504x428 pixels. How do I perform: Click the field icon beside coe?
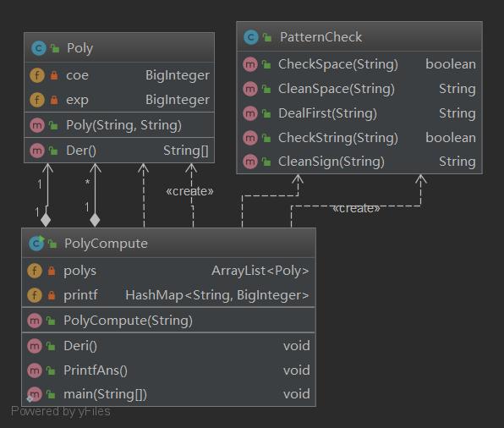pyautogui.click(x=37, y=75)
